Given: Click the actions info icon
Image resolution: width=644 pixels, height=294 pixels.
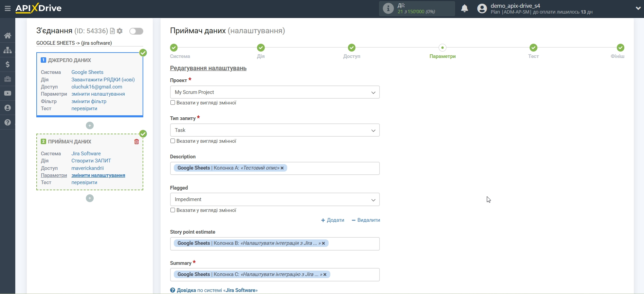Looking at the screenshot, I should tap(388, 8).
